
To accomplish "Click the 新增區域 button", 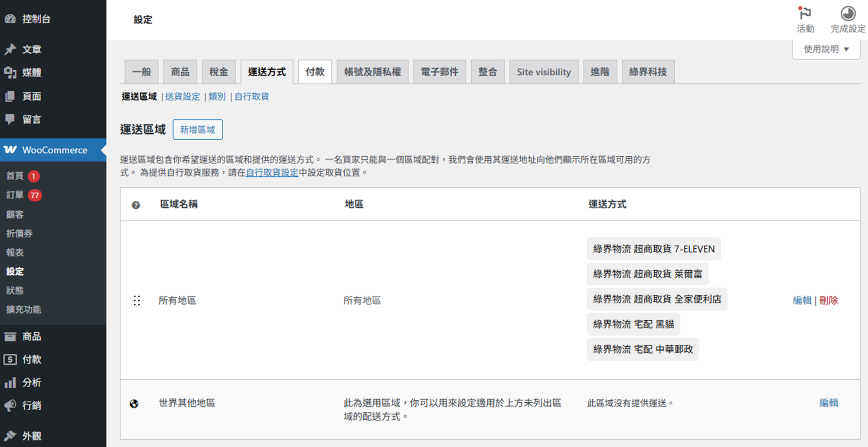I will (197, 129).
